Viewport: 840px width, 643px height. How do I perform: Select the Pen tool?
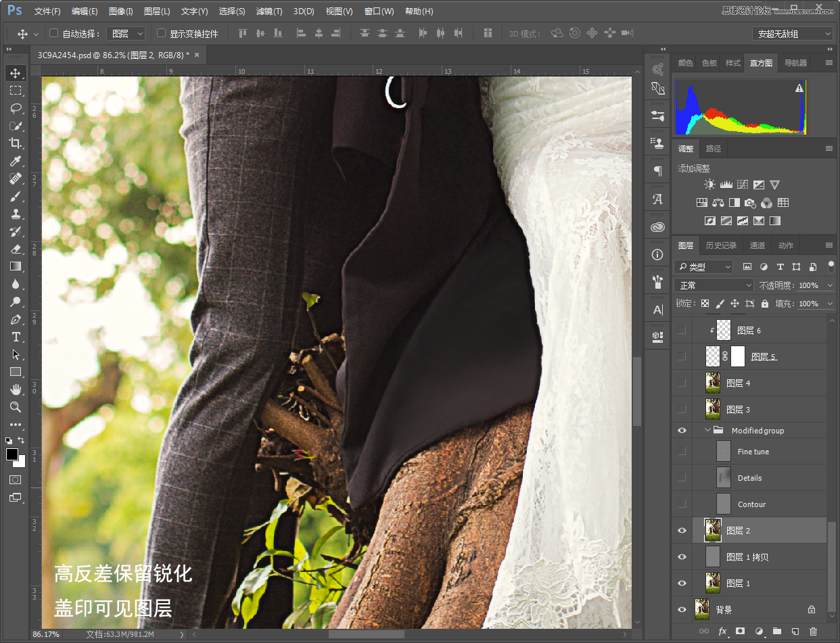pyautogui.click(x=15, y=319)
